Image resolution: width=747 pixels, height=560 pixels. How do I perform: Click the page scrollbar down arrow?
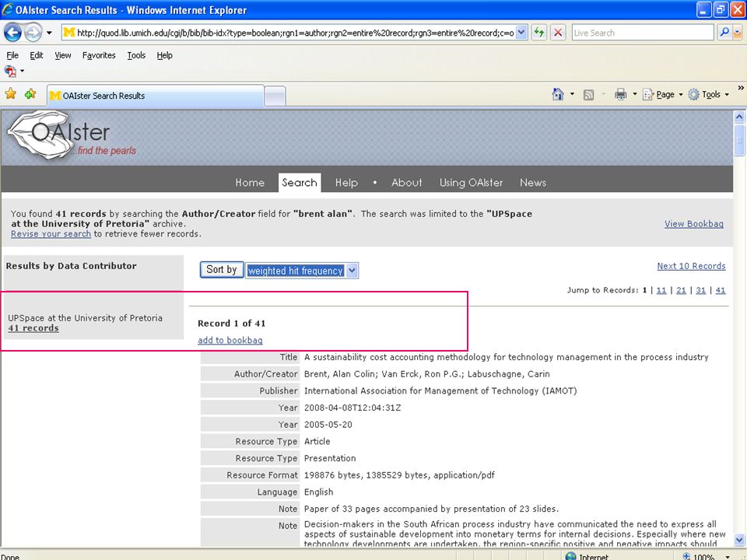pos(739,540)
